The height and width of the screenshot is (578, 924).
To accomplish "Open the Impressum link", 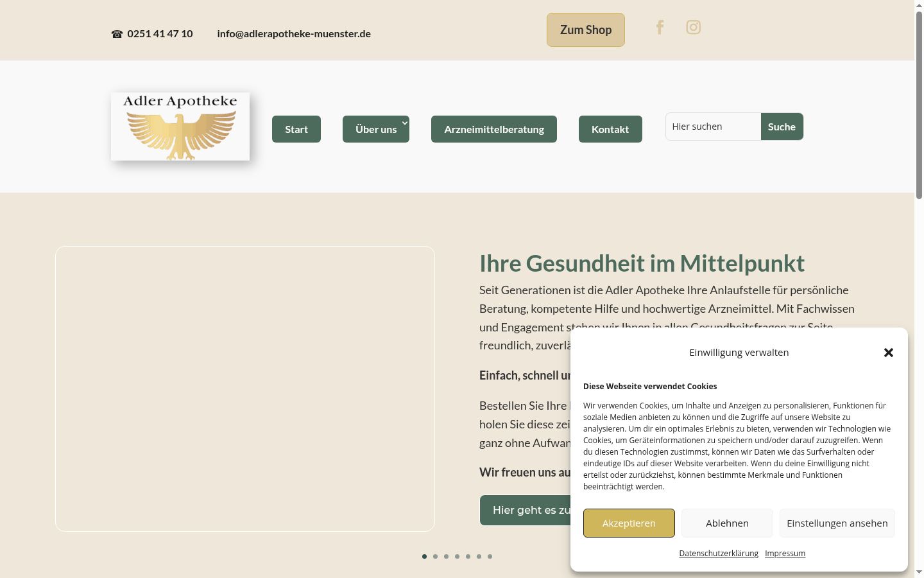I will (x=785, y=553).
